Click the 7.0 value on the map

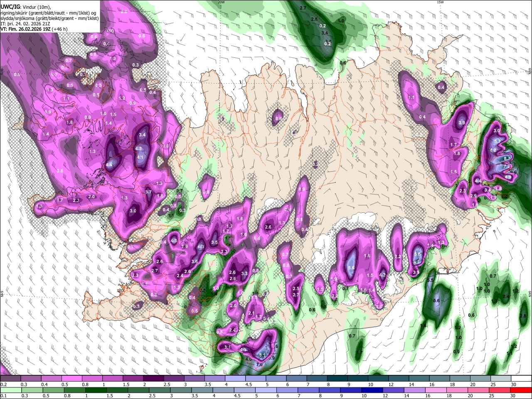point(259,365)
